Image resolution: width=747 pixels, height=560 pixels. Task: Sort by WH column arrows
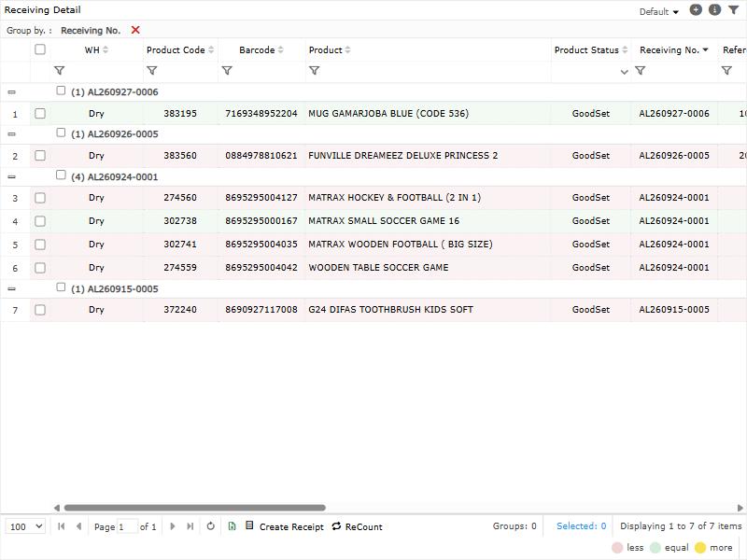coord(106,49)
